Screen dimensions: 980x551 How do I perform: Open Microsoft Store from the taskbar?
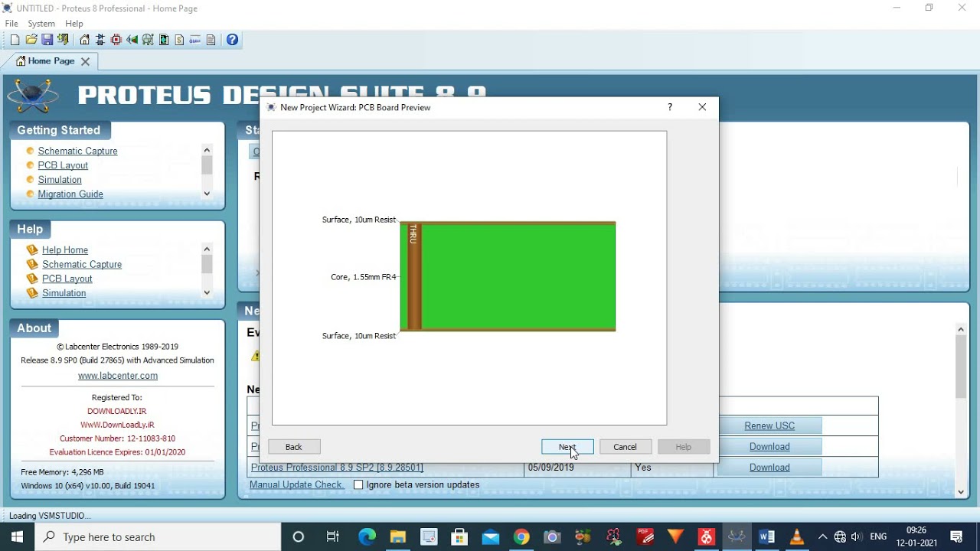pyautogui.click(x=459, y=536)
